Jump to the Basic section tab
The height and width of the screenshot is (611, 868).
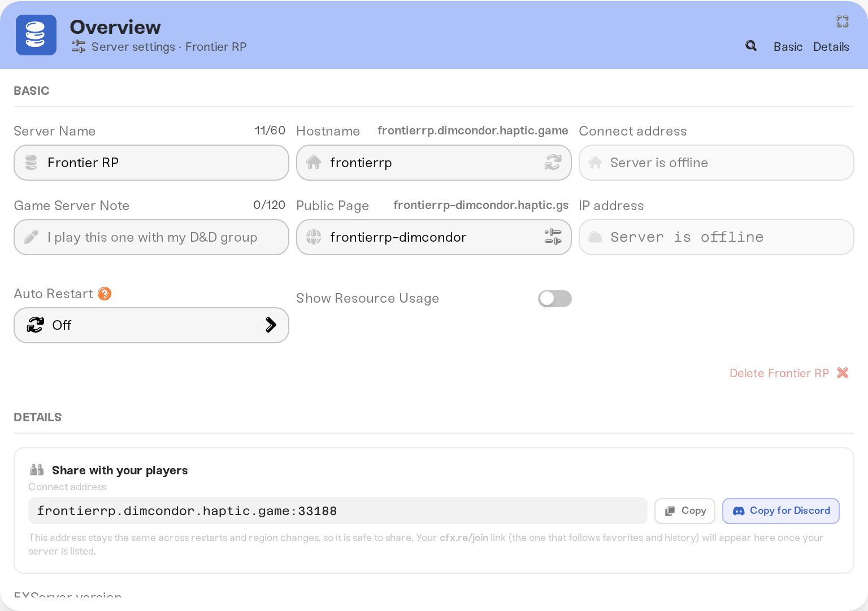pyautogui.click(x=788, y=47)
